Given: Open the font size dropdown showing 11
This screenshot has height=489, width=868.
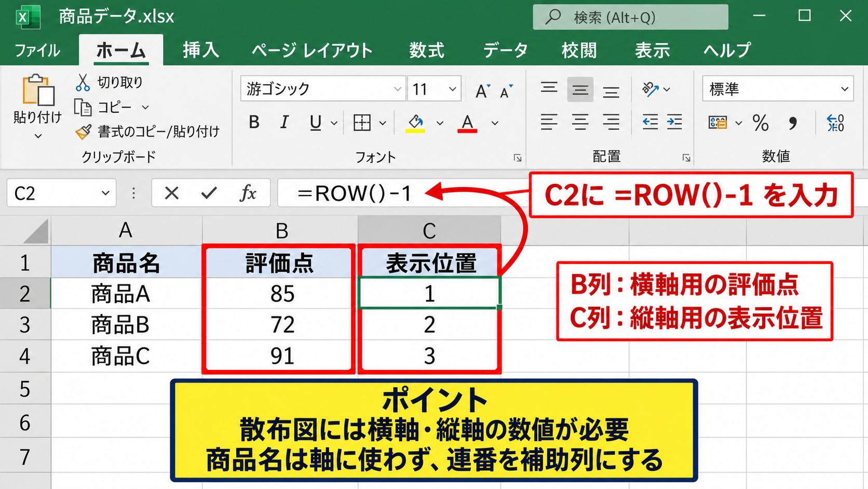Looking at the screenshot, I should point(453,89).
